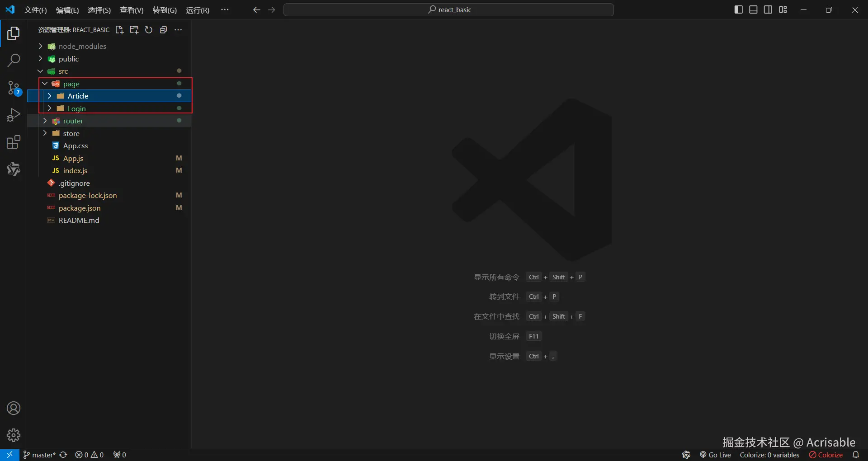Open the 运行(R) menu
Viewport: 868px width, 461px height.
click(x=198, y=10)
